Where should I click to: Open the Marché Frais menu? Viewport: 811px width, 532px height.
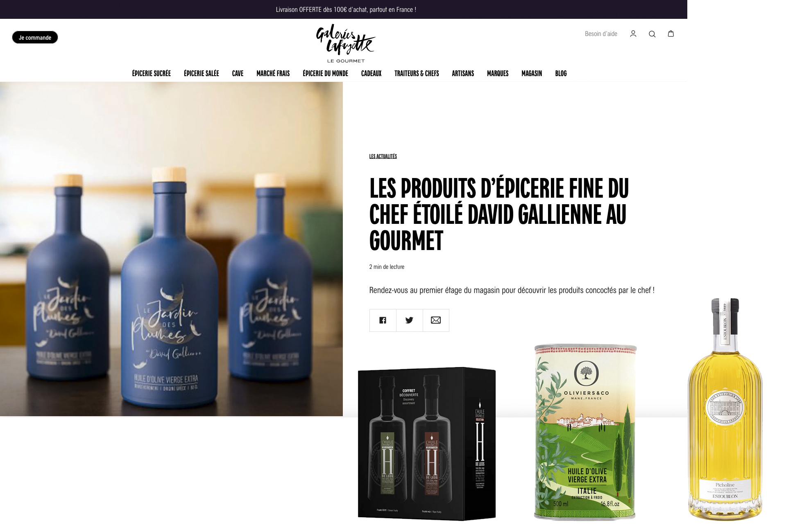[273, 73]
